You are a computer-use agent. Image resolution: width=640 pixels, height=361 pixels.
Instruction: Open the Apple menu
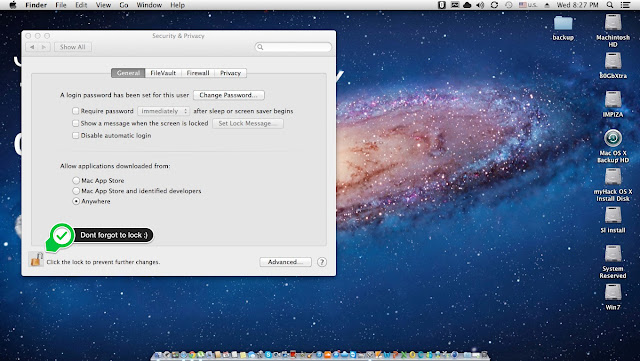click(13, 5)
